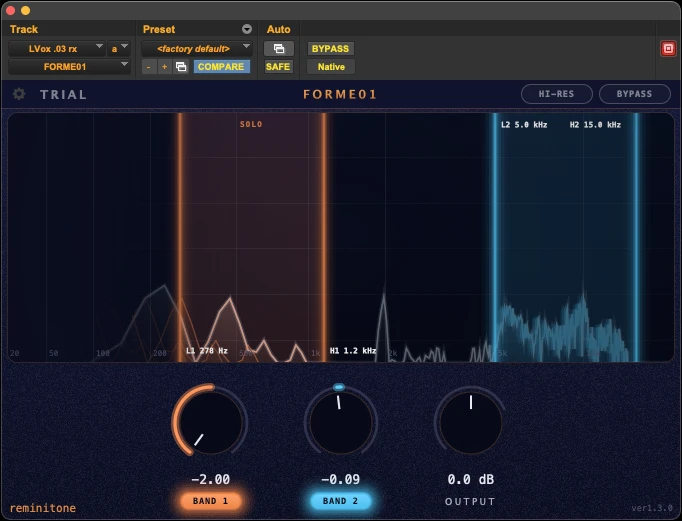Toggle the BAND 1 button

click(x=210, y=501)
